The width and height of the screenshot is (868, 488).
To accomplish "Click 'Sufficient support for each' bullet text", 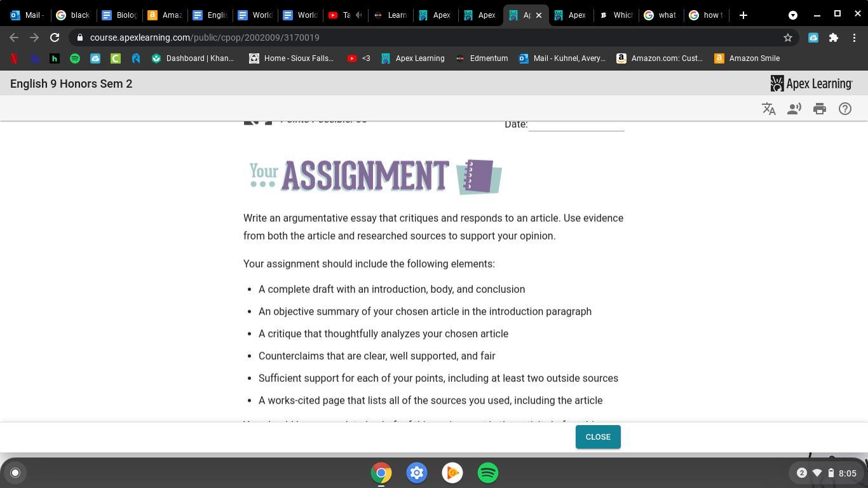I will click(x=438, y=378).
